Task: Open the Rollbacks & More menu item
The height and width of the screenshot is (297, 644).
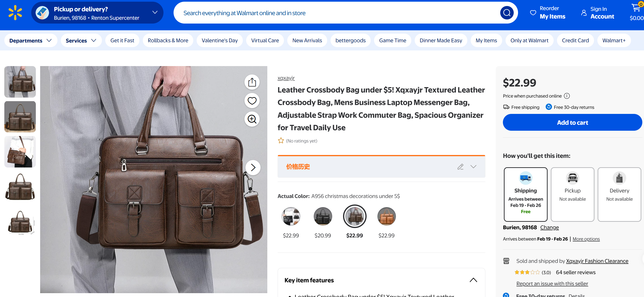Action: 168,41
